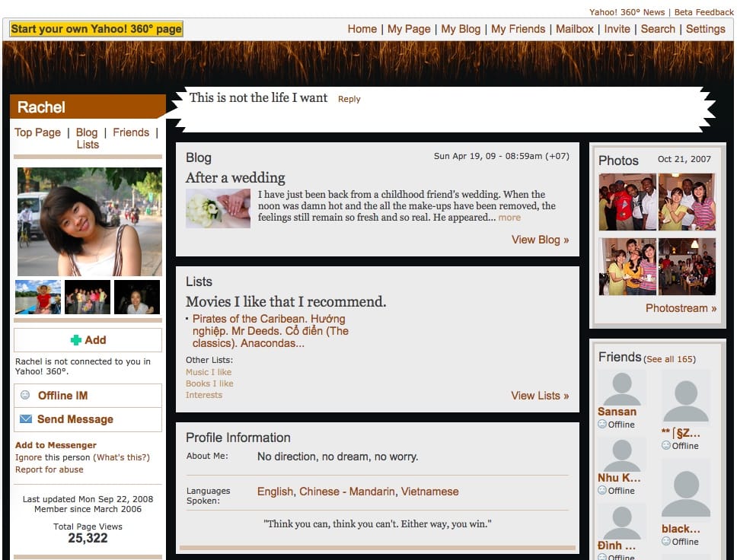Click the Offline IM smiley icon

pyautogui.click(x=25, y=396)
